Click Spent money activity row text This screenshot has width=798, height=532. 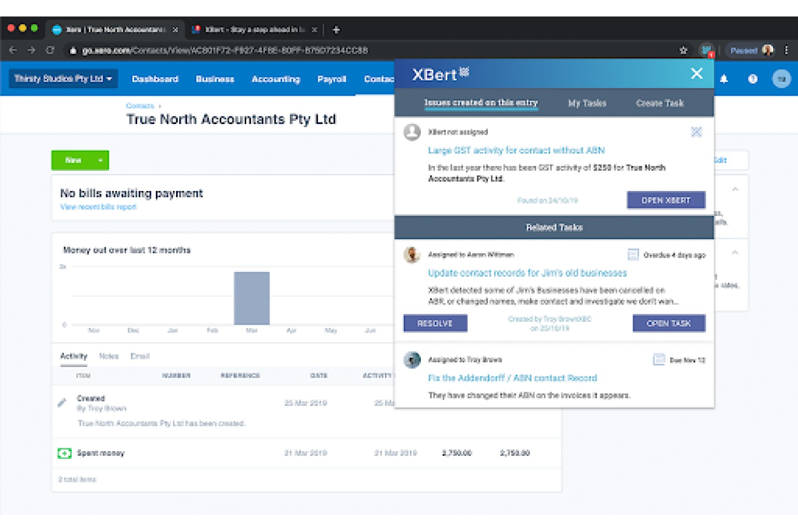(101, 453)
